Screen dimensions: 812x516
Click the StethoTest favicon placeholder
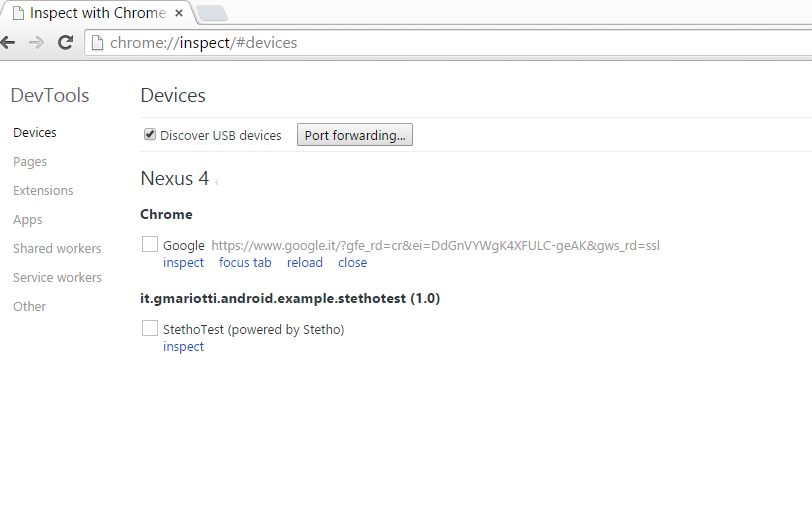pyautogui.click(x=150, y=329)
